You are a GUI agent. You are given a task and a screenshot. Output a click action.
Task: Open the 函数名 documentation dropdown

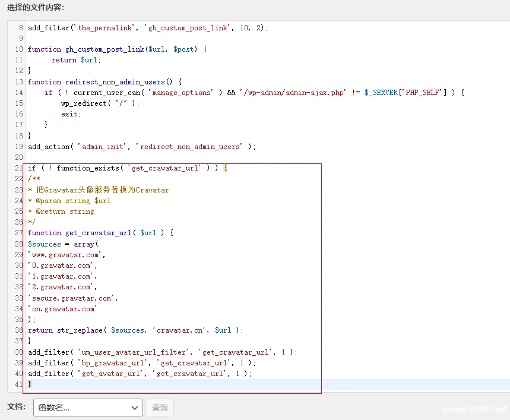88,408
